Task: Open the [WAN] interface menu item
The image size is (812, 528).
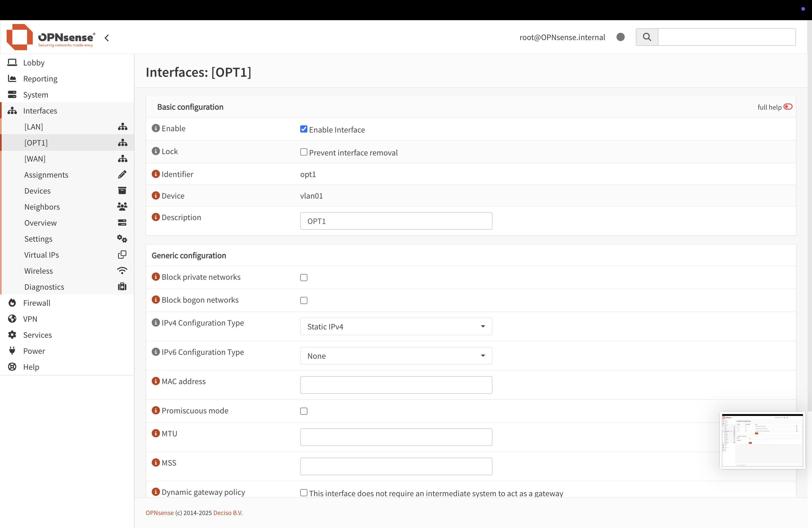Action: tap(35, 159)
